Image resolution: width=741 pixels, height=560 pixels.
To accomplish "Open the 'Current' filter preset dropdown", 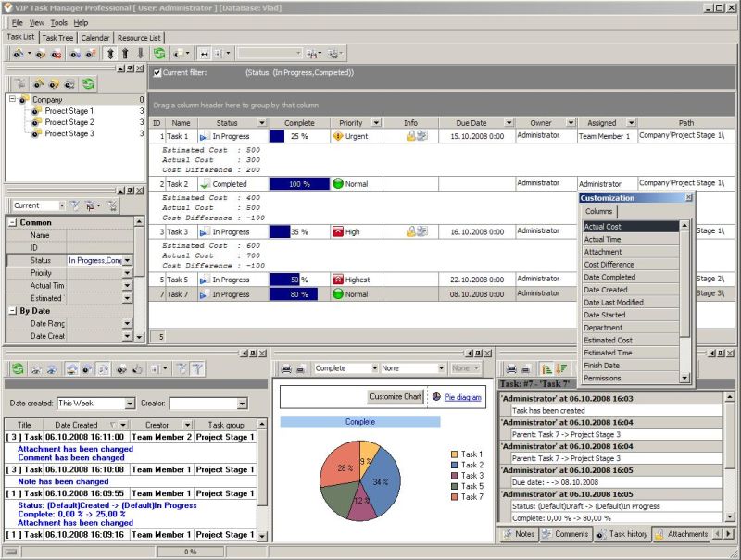I will click(x=62, y=205).
